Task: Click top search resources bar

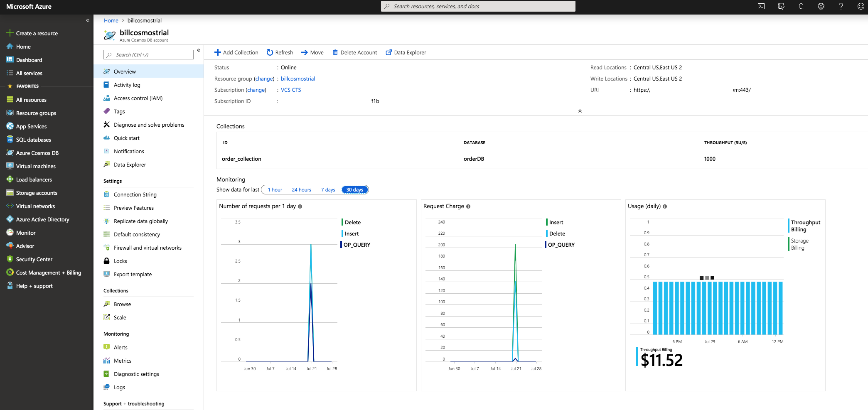Action: (478, 6)
